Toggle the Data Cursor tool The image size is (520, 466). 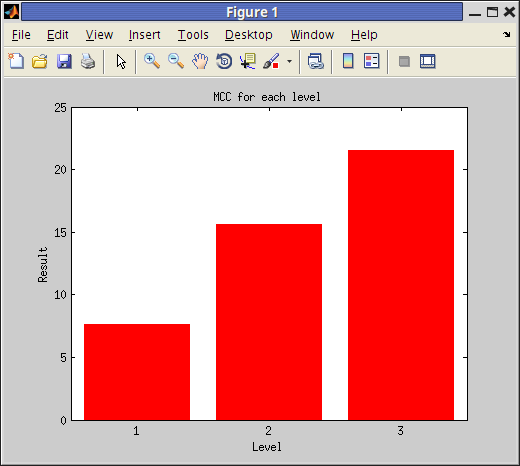pyautogui.click(x=248, y=61)
